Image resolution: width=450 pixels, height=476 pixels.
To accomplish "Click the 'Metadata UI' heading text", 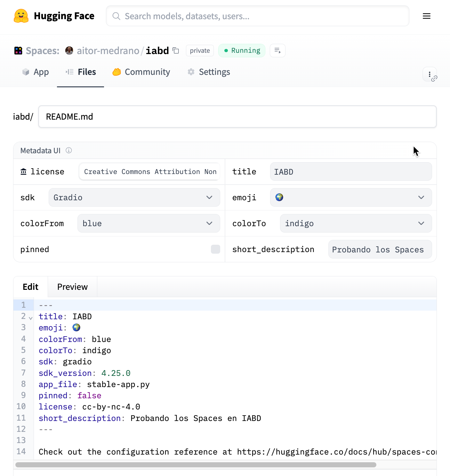I will pos(40,150).
